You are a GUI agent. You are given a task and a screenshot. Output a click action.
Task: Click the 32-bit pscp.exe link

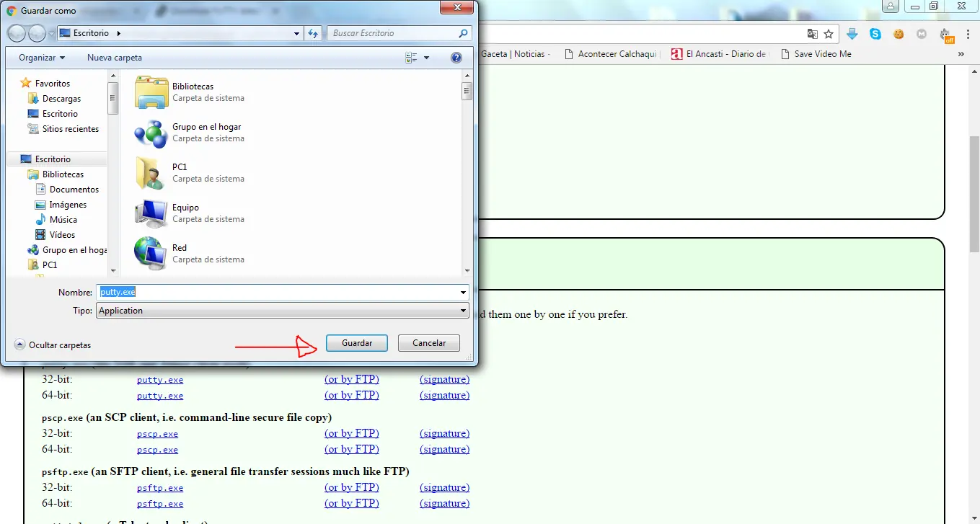point(157,434)
